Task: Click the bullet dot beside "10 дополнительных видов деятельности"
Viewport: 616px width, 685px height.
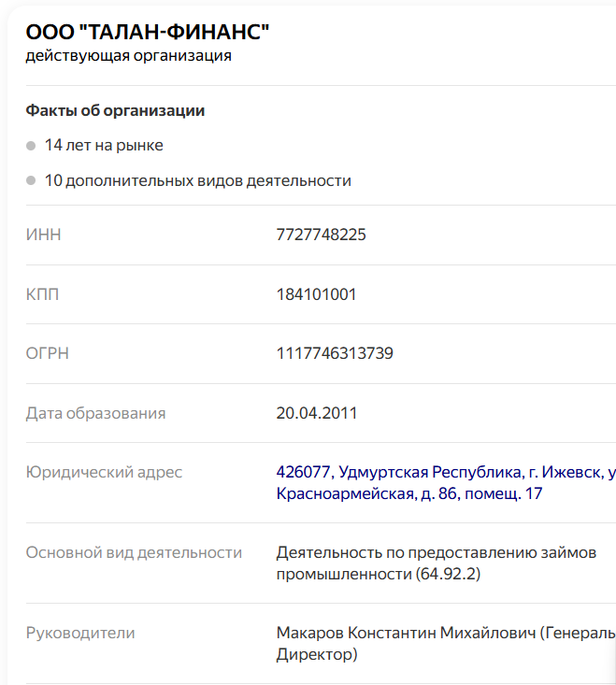Action: click(31, 180)
